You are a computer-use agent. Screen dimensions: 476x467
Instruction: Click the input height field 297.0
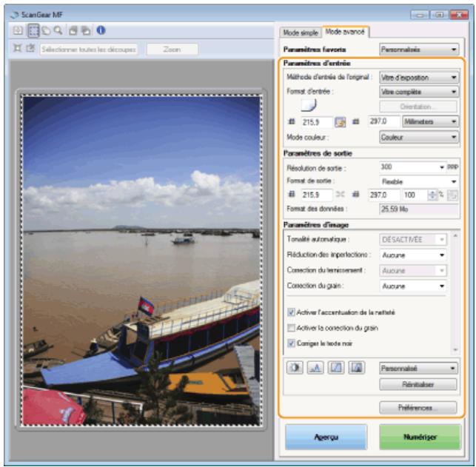tap(384, 121)
